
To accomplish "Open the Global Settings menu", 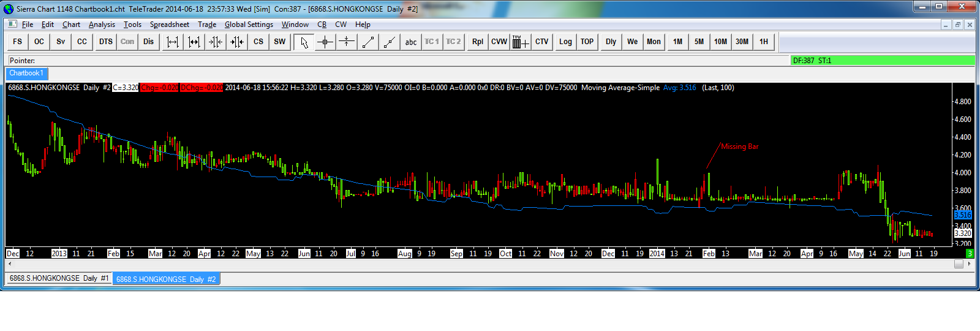I will click(249, 25).
